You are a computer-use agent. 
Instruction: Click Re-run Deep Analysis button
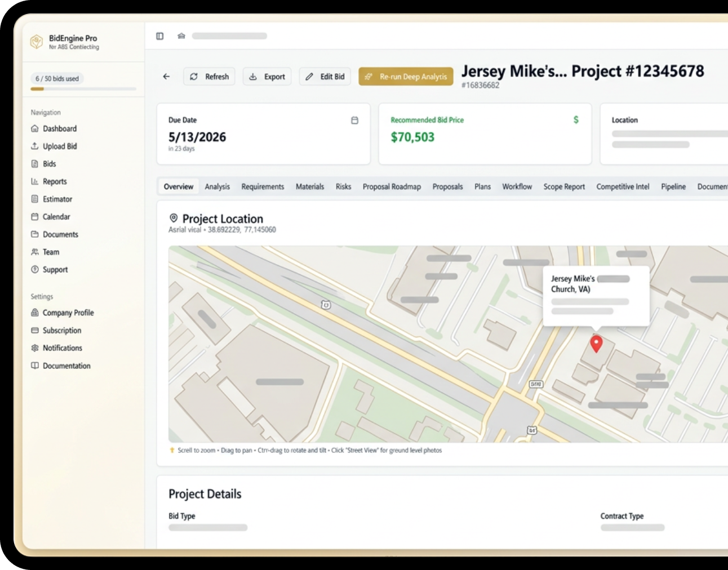[406, 77]
